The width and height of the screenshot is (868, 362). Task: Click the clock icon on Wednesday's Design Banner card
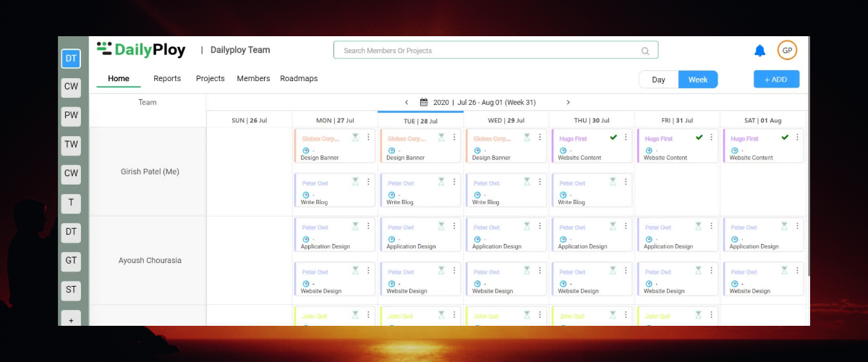point(477,151)
